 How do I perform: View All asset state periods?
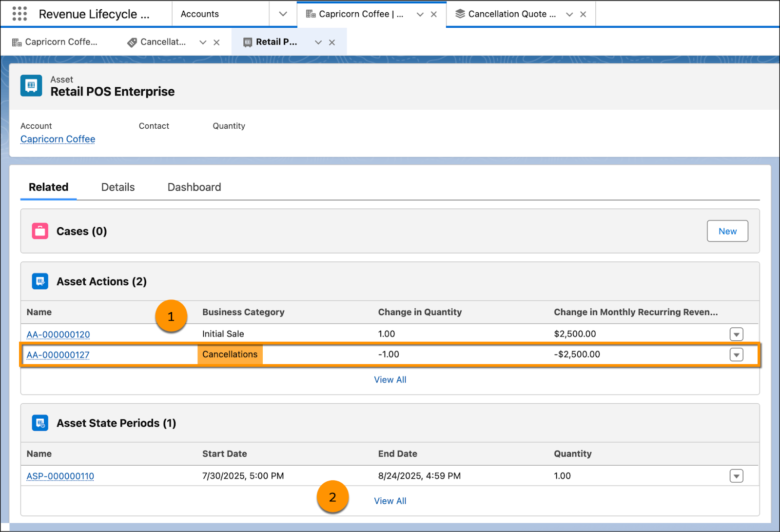click(390, 501)
